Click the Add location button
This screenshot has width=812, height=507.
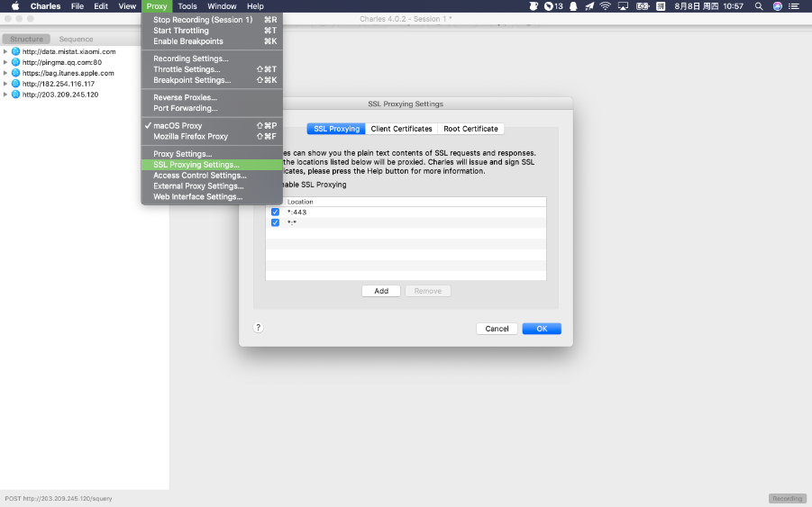tap(381, 291)
